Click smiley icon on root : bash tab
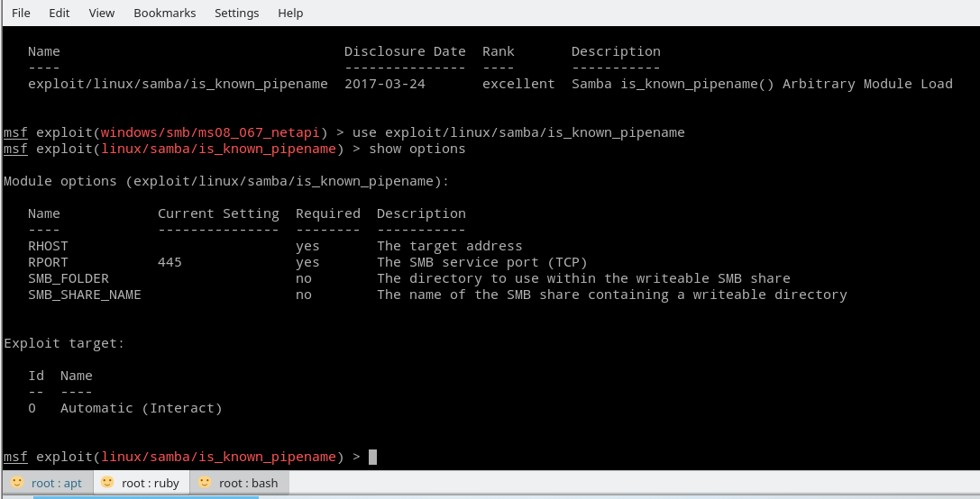The height and width of the screenshot is (499, 980). (x=205, y=482)
